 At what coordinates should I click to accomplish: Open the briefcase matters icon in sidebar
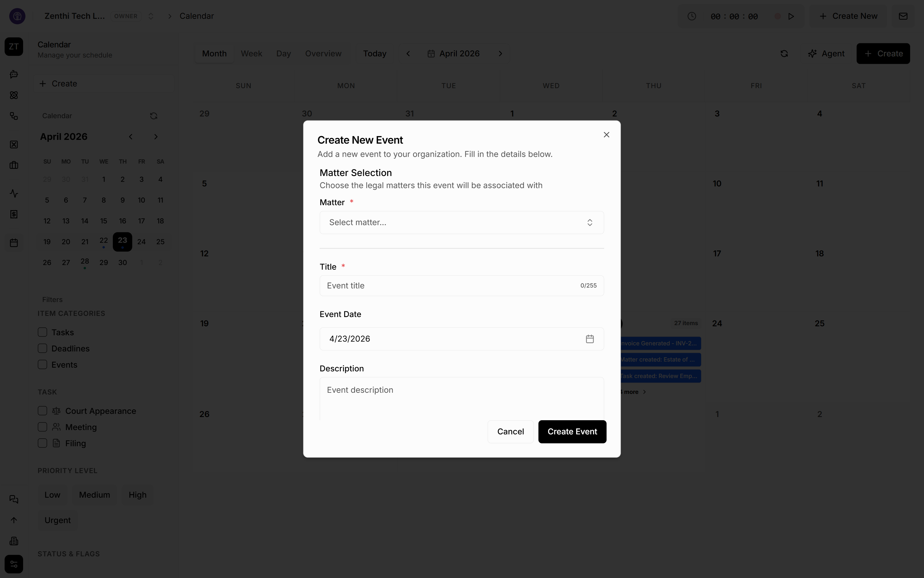click(x=14, y=165)
